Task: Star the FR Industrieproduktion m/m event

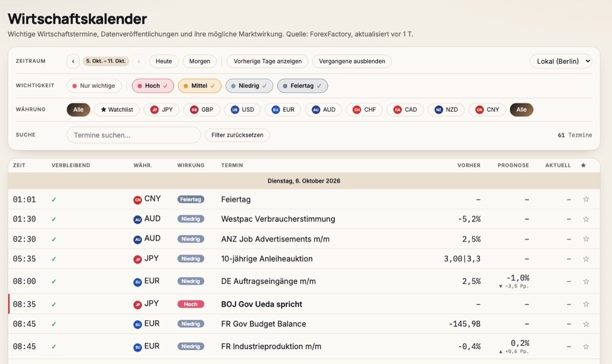Action: [586, 346]
